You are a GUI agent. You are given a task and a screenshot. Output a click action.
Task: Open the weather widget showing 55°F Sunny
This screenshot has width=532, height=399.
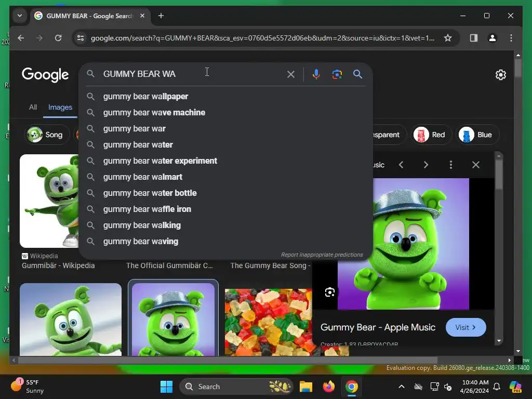pyautogui.click(x=28, y=386)
